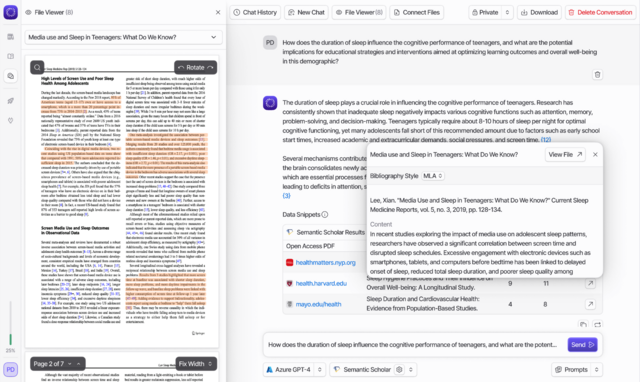
Task: Click the rocket icon in sidebar
Action: coord(11,100)
